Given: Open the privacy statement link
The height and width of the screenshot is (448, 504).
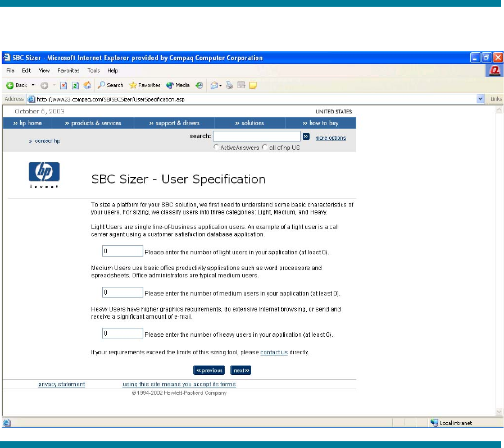Looking at the screenshot, I should pos(61,384).
